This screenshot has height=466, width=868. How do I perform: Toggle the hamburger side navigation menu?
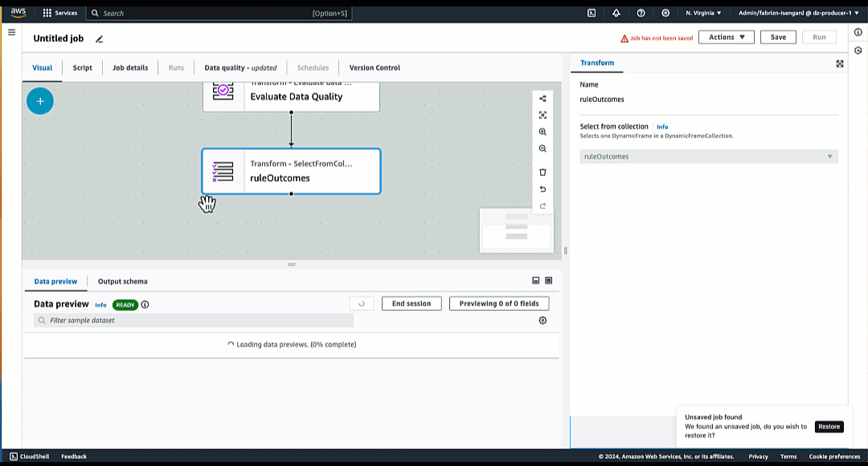pyautogui.click(x=11, y=32)
